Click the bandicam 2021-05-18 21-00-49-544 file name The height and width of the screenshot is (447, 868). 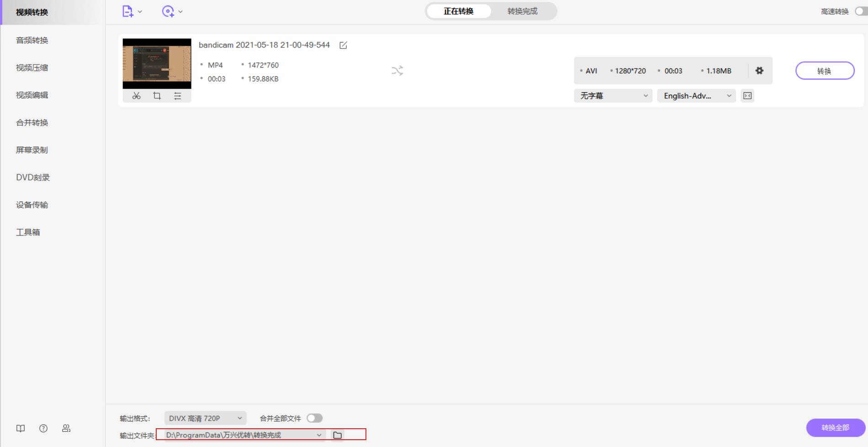(x=264, y=45)
